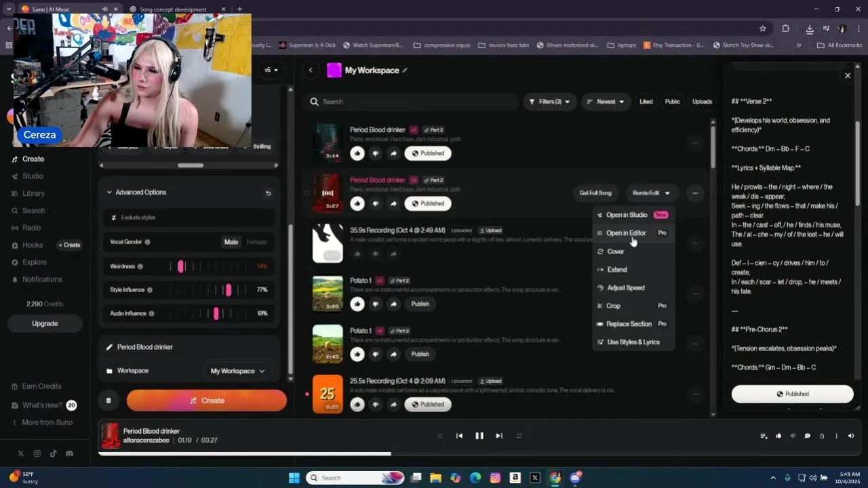Viewport: 868px width, 488px height.
Task: Share the first Period Blood drinker song
Action: click(x=393, y=153)
